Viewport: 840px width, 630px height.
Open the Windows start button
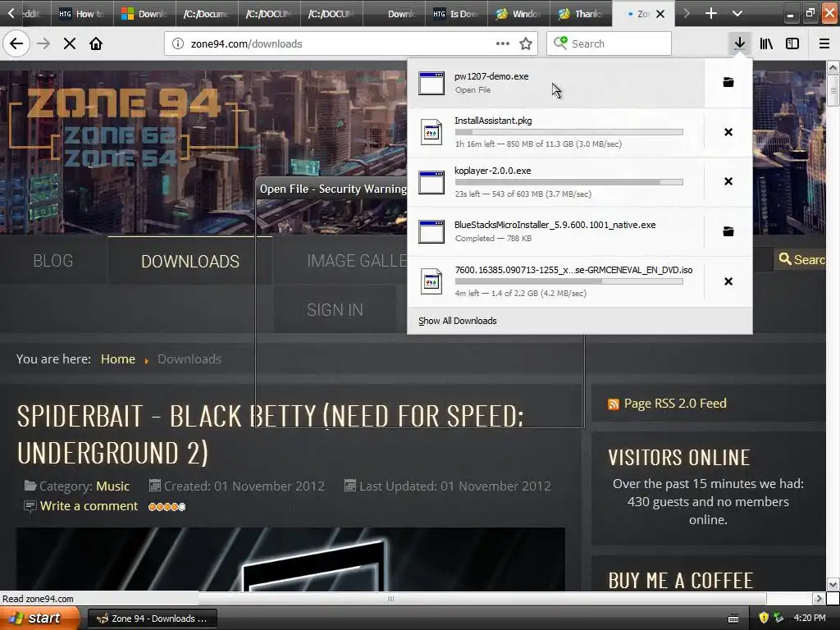[x=39, y=619]
